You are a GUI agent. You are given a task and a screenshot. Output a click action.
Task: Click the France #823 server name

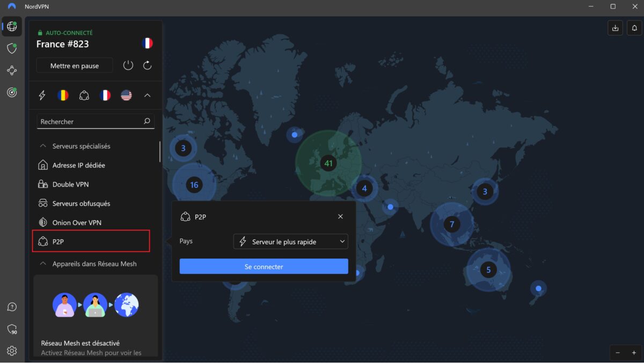(x=62, y=44)
